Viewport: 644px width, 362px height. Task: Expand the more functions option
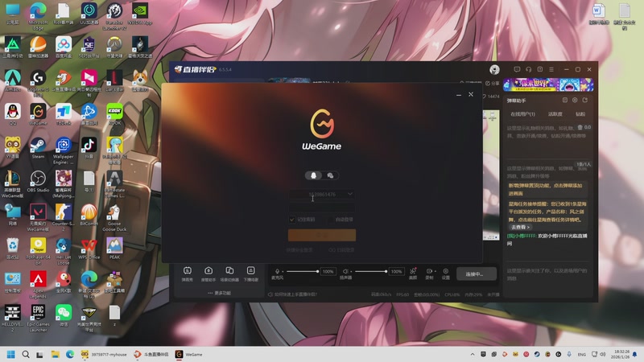[219, 293]
